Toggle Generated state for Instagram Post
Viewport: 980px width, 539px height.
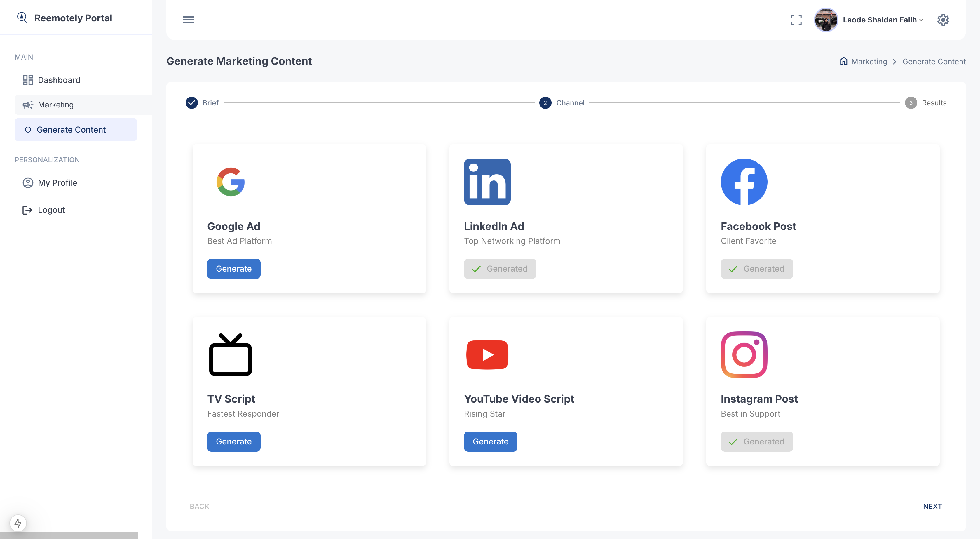(x=756, y=441)
